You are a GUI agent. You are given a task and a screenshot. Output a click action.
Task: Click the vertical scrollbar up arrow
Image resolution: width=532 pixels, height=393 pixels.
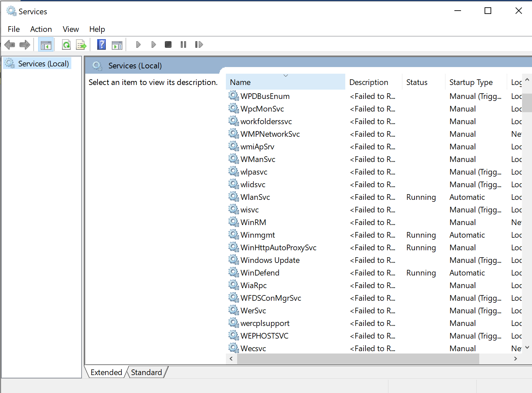coord(527,80)
